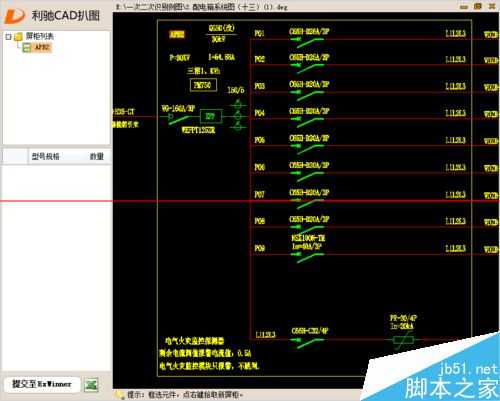Select the breaker symbol on P09 circuit
This screenshot has height=401, width=500.
click(x=308, y=257)
